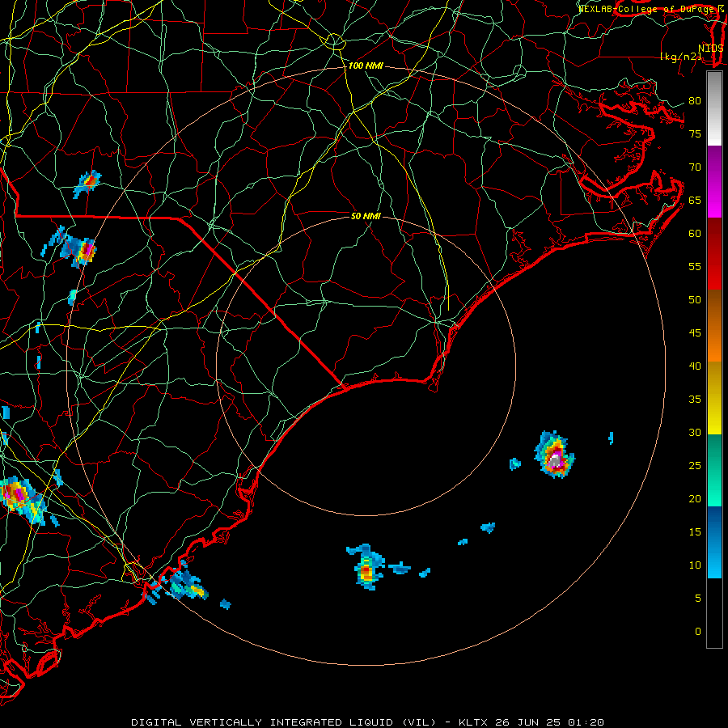The height and width of the screenshot is (728, 728).
Task: Click the magenta band of the color scale
Action: click(714, 181)
